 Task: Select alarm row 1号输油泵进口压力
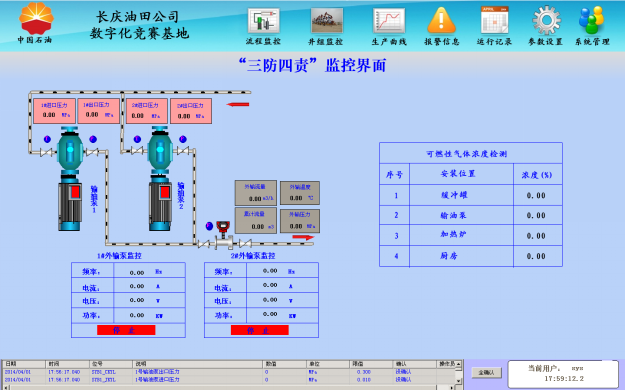click(229, 380)
